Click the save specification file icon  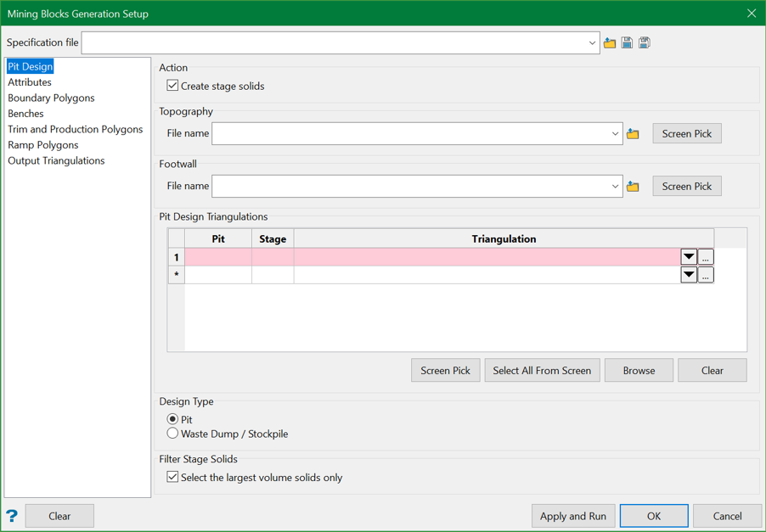click(x=627, y=42)
